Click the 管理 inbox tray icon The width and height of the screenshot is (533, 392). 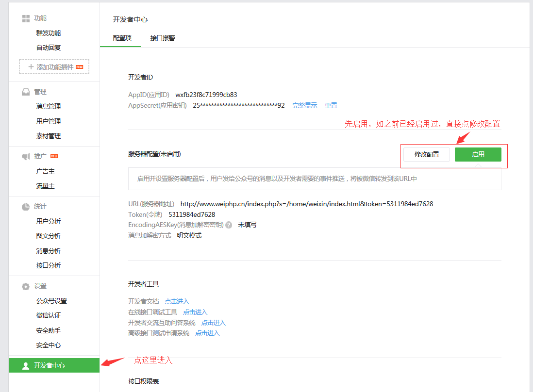click(x=26, y=92)
